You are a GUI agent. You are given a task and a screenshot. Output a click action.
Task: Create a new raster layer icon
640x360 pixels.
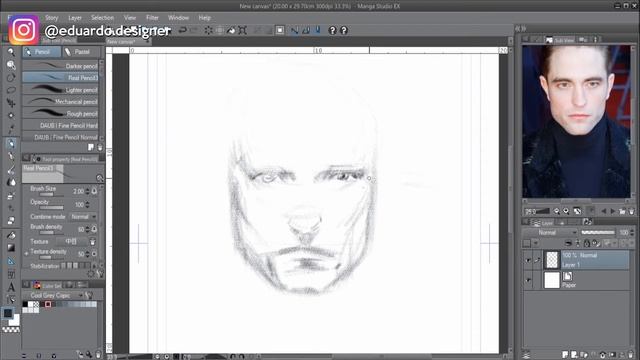[565, 355]
